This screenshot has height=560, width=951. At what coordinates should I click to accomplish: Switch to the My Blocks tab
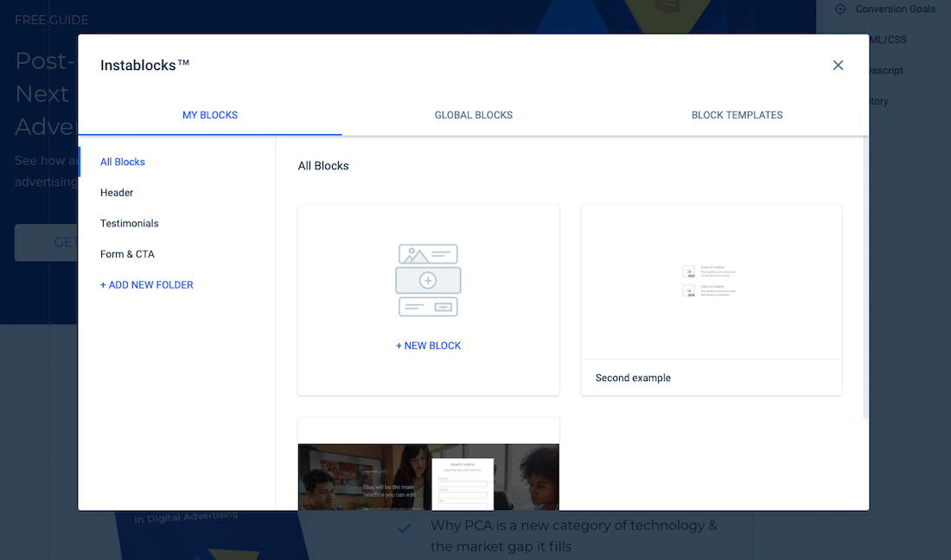click(x=210, y=115)
